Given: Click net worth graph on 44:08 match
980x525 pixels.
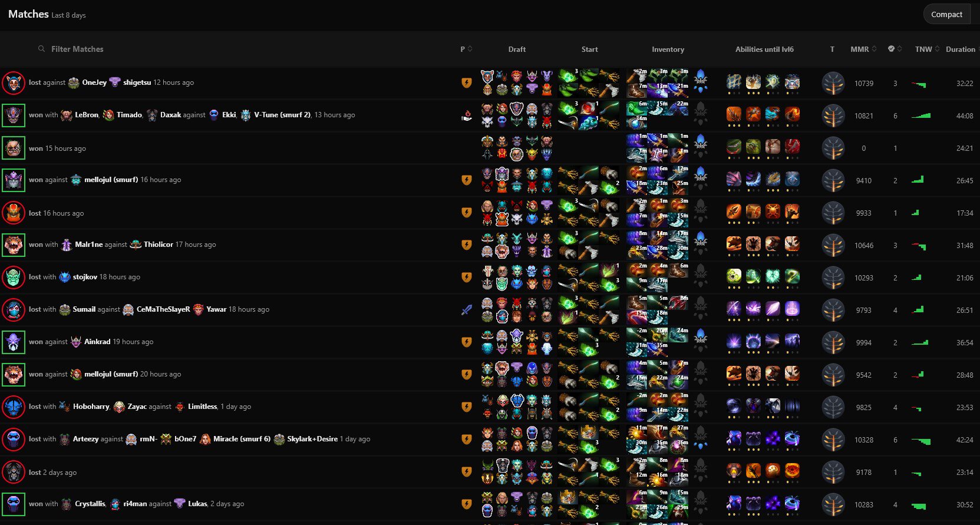Looking at the screenshot, I should 920,115.
